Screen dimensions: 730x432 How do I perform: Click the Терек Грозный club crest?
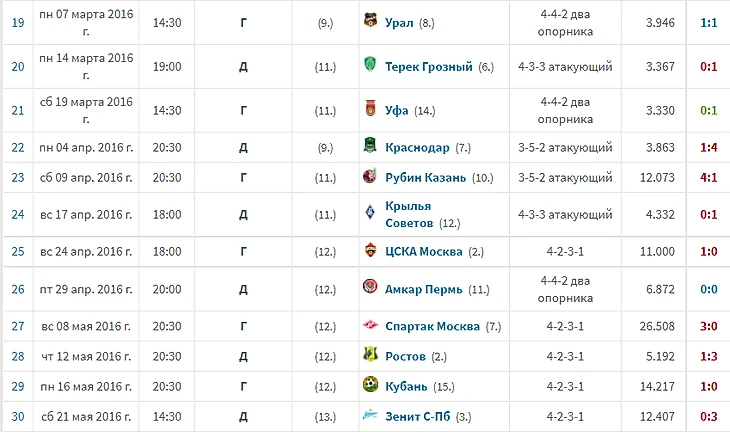coord(370,64)
